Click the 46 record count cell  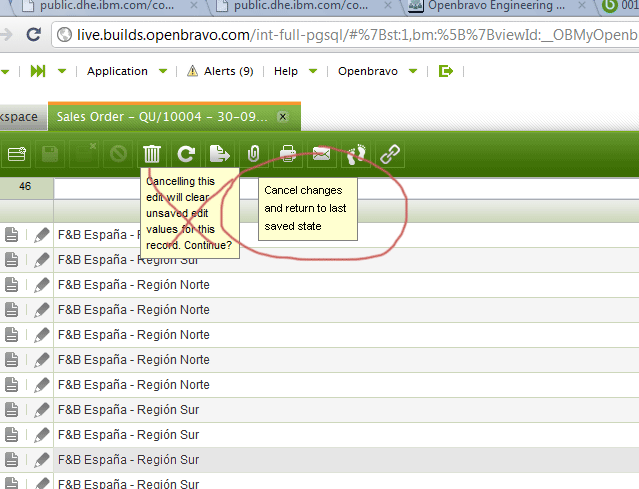click(25, 187)
